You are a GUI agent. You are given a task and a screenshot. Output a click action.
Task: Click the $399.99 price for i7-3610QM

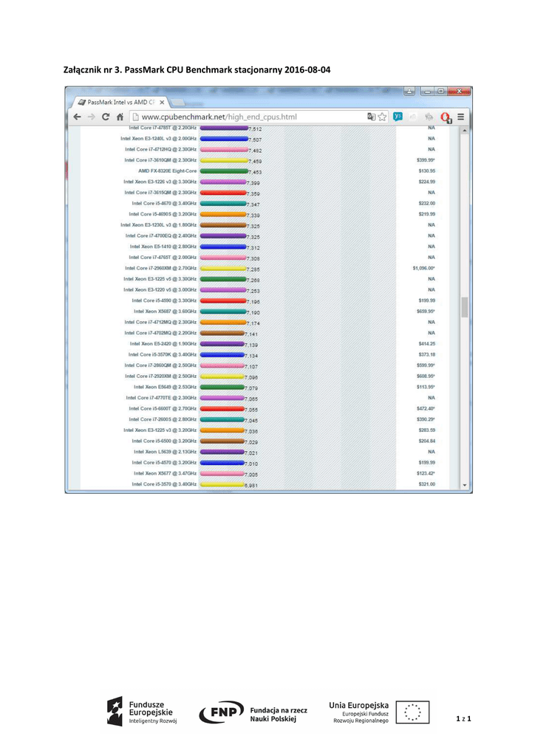pyautogui.click(x=426, y=159)
